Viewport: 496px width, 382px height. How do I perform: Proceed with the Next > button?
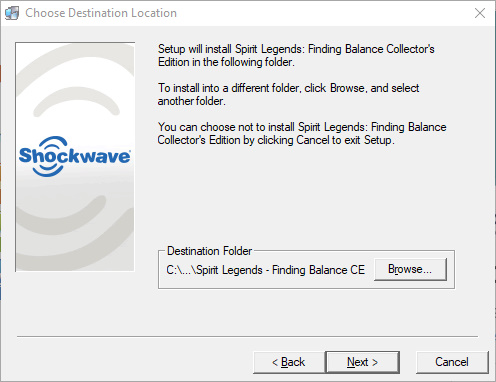pos(362,362)
